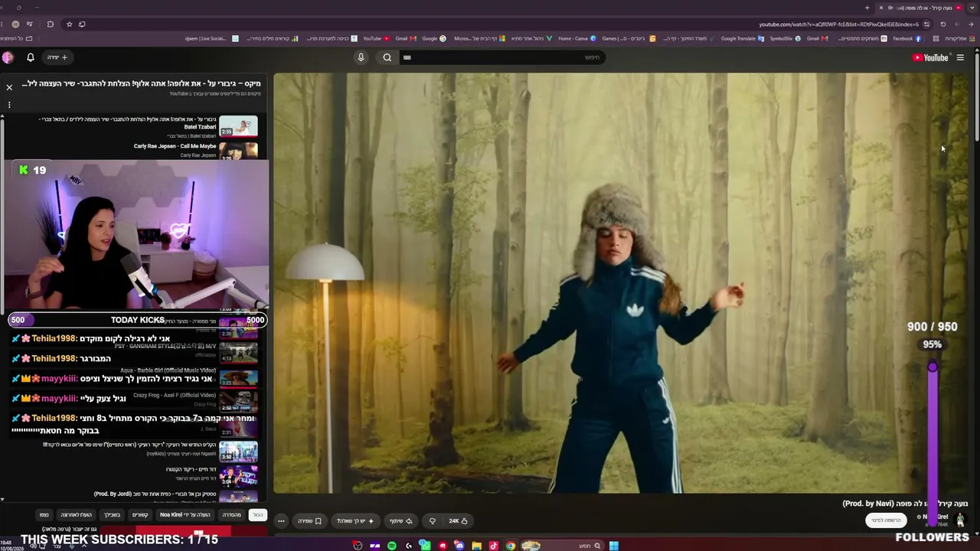
Task: Go to YouTube home via the logo
Action: tap(930, 57)
